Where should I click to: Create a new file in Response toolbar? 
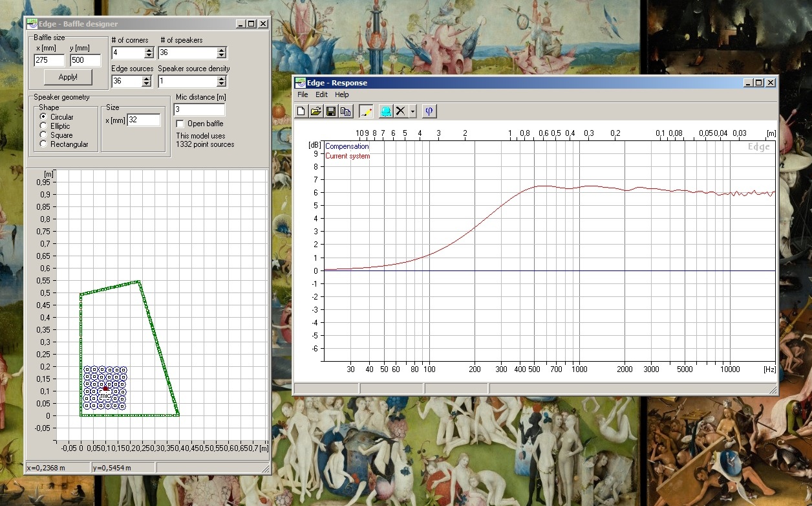tap(301, 111)
